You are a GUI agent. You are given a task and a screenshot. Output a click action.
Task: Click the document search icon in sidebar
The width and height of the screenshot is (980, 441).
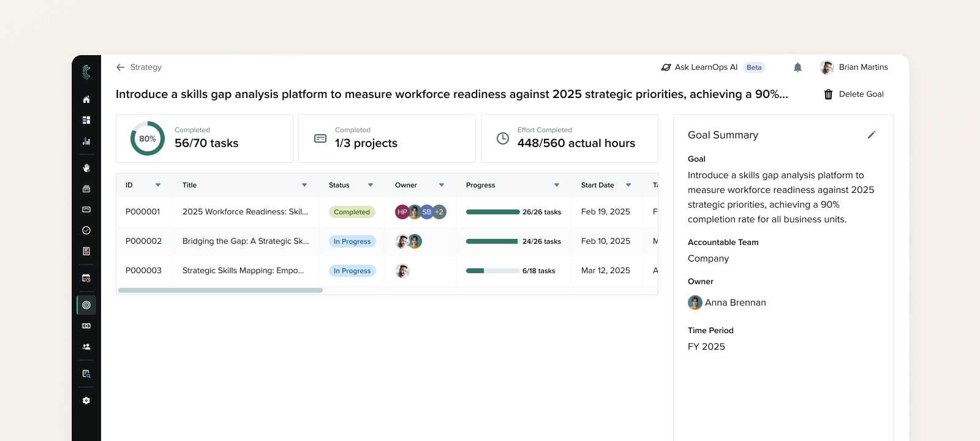coord(86,374)
